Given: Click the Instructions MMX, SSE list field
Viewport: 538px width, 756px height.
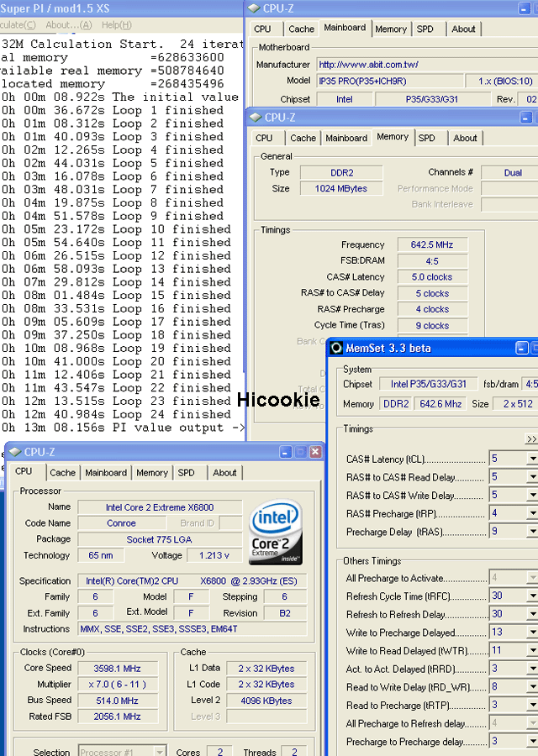Looking at the screenshot, I should pos(193,628).
